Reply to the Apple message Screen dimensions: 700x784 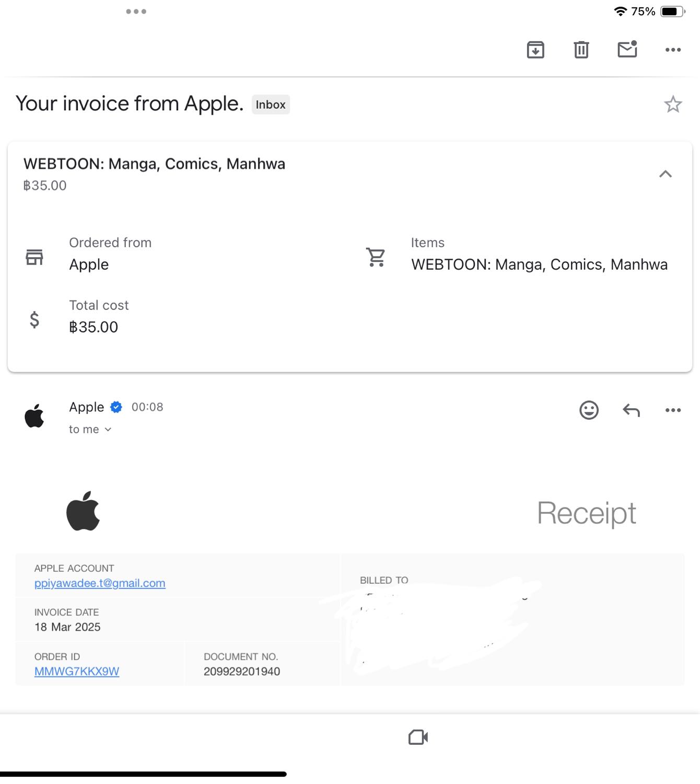coord(631,410)
